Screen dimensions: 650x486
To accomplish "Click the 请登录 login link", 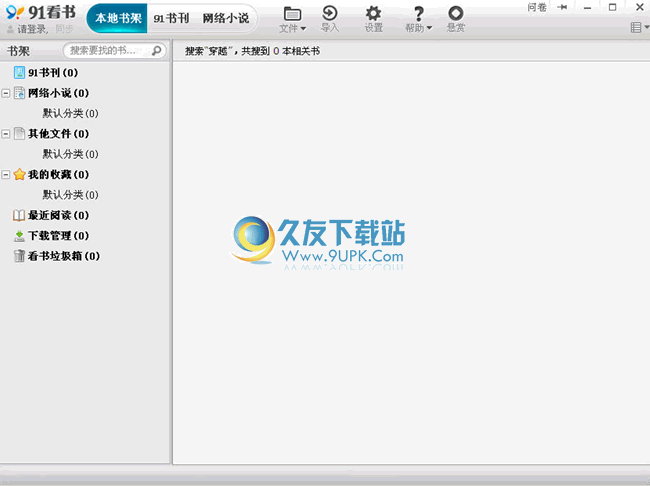I will 32,29.
